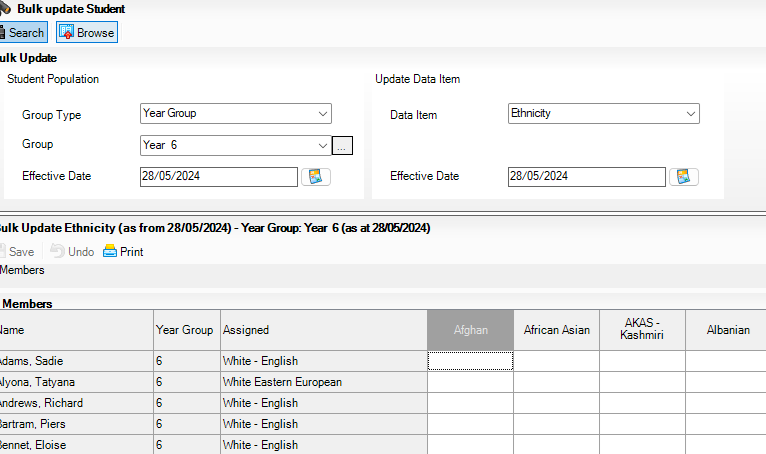
Task: Tick Albanian cell for Andrews, Richard
Action: 726,403
